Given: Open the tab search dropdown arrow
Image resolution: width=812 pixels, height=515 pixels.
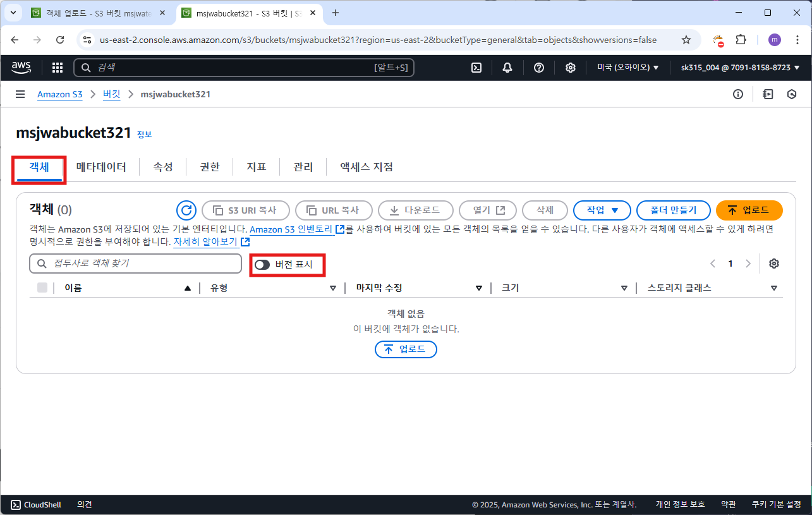Looking at the screenshot, I should (13, 13).
